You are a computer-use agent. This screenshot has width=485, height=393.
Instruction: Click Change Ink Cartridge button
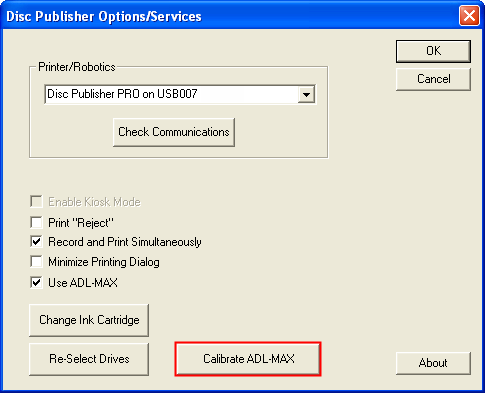(89, 320)
